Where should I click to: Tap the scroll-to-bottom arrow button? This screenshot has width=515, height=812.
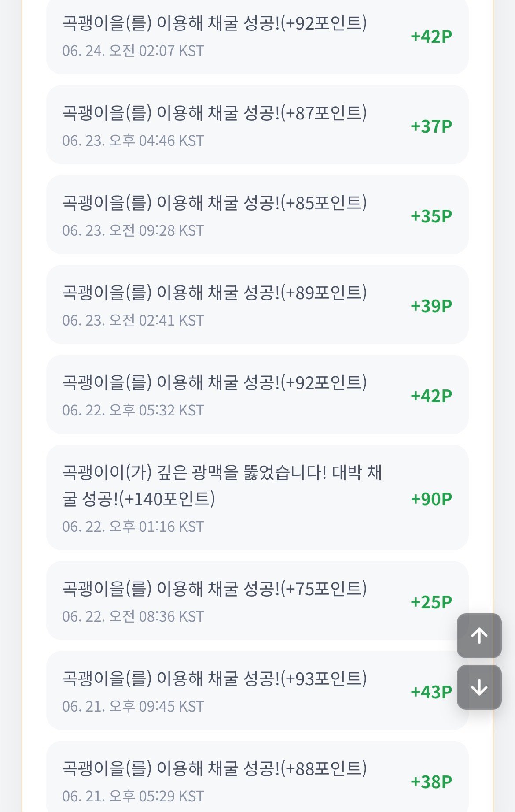pyautogui.click(x=479, y=687)
